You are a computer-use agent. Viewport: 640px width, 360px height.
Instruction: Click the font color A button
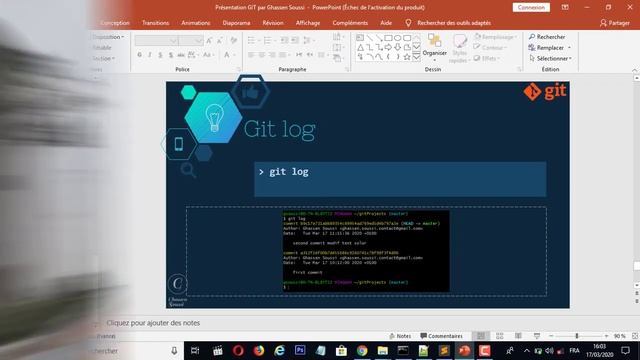(227, 55)
